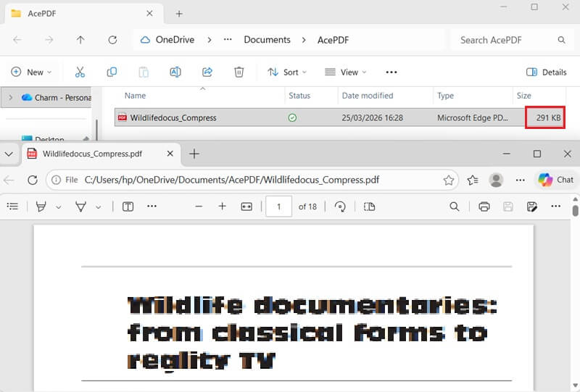Image resolution: width=580 pixels, height=392 pixels.
Task: Click the Cut icon in File Explorer
Action: (x=80, y=72)
